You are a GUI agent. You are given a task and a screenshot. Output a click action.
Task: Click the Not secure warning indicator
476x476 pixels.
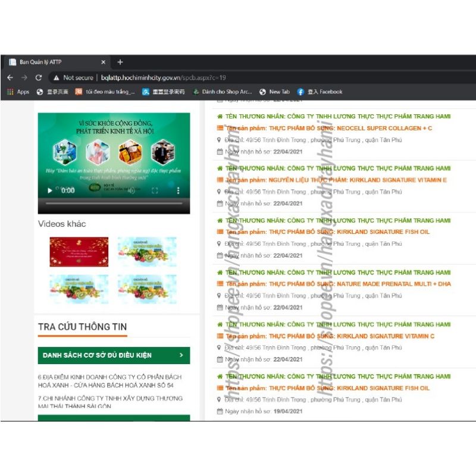[73, 77]
